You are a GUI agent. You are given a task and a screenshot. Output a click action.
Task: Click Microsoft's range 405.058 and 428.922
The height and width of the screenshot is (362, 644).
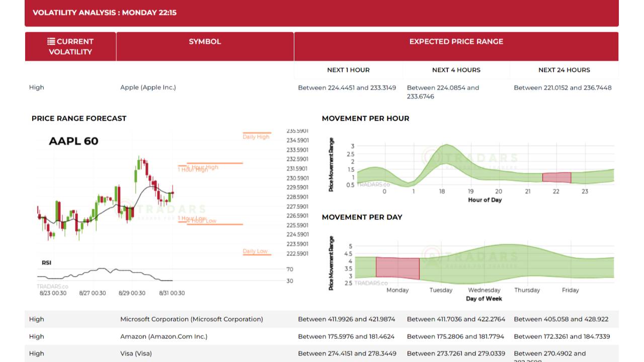coord(561,319)
